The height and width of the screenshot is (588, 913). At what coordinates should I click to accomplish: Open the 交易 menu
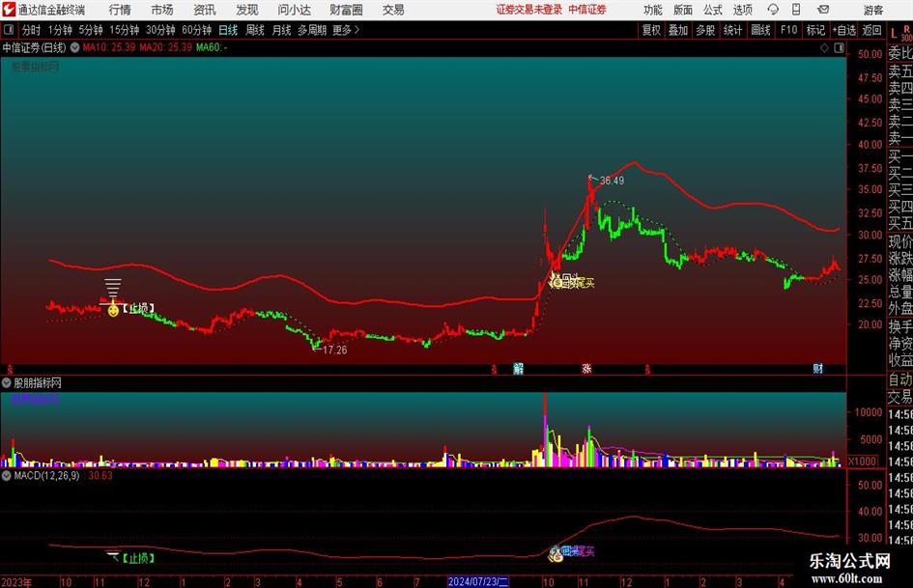pos(393,10)
